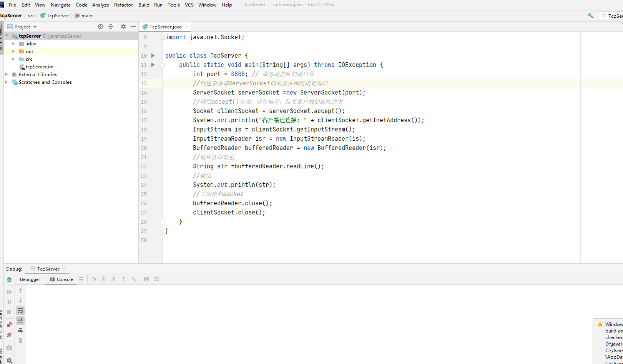This screenshot has width=623, height=364.
Task: Collapse all nodes in Project panel
Action: (x=111, y=27)
